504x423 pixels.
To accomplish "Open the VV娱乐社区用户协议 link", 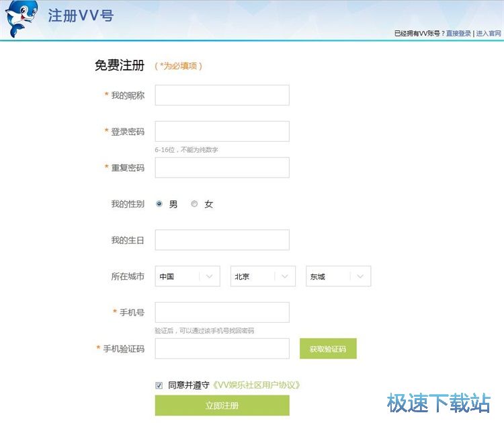I will coord(257,385).
